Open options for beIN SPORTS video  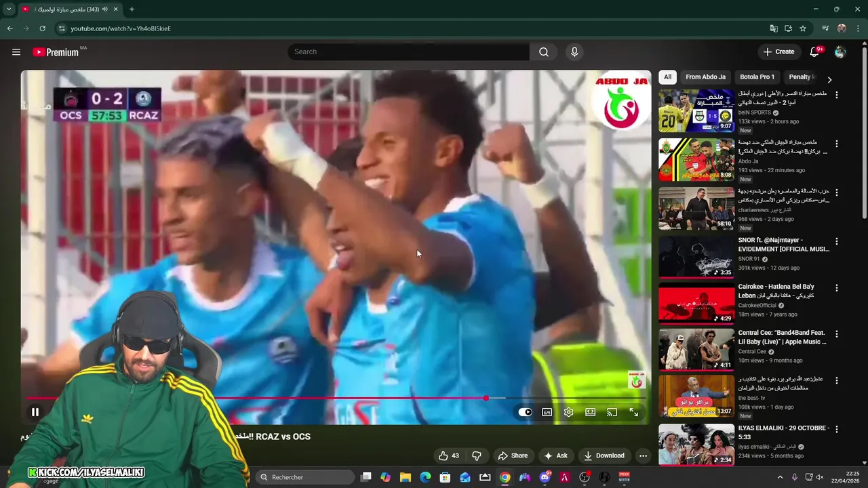coord(836,95)
